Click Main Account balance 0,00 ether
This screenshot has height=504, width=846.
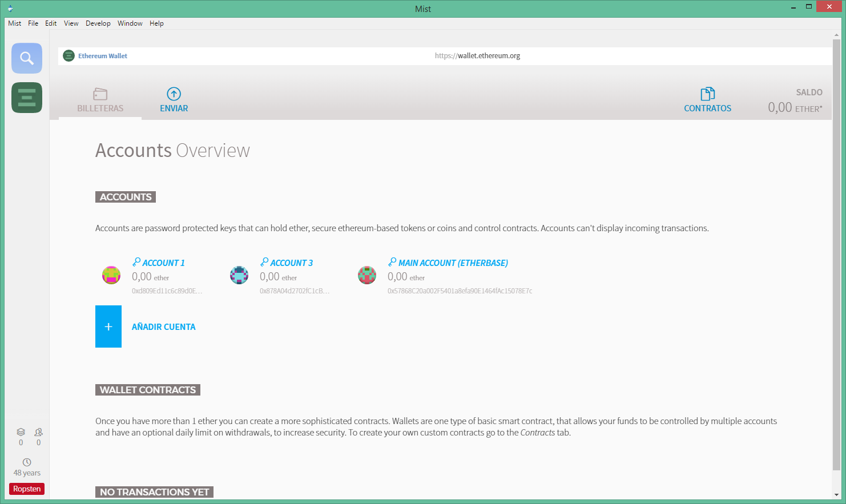[x=406, y=277]
